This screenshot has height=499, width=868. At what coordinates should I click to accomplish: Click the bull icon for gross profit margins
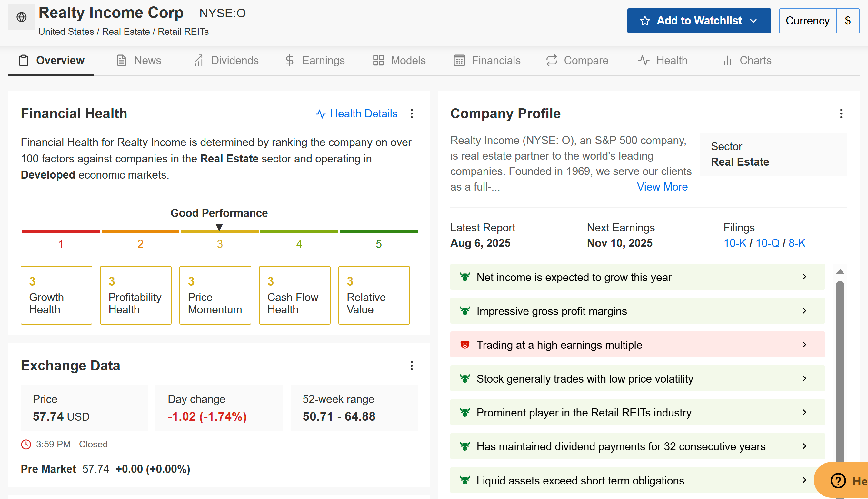click(x=465, y=310)
